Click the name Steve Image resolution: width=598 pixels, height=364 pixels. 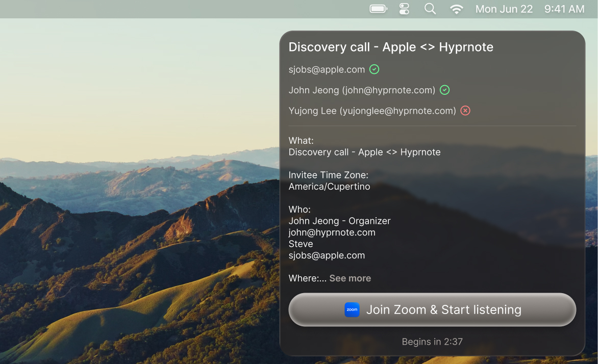pyautogui.click(x=301, y=244)
